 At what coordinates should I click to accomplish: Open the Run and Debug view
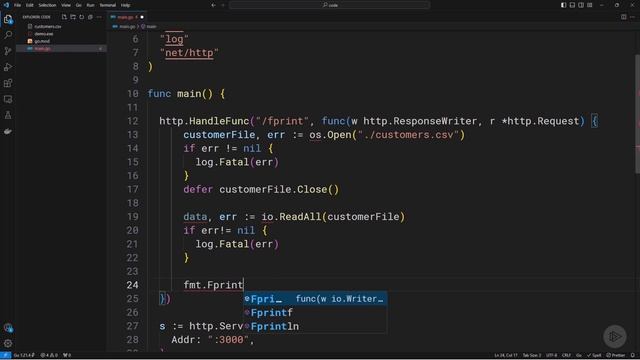tap(8, 67)
